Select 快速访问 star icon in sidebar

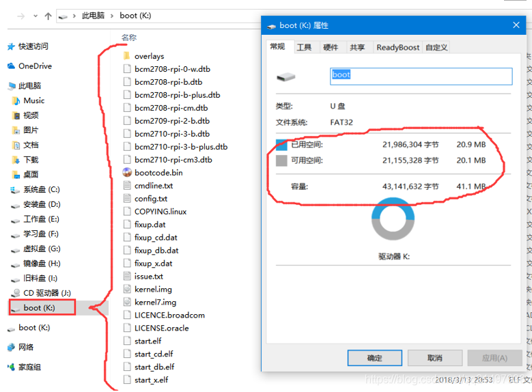coord(11,46)
